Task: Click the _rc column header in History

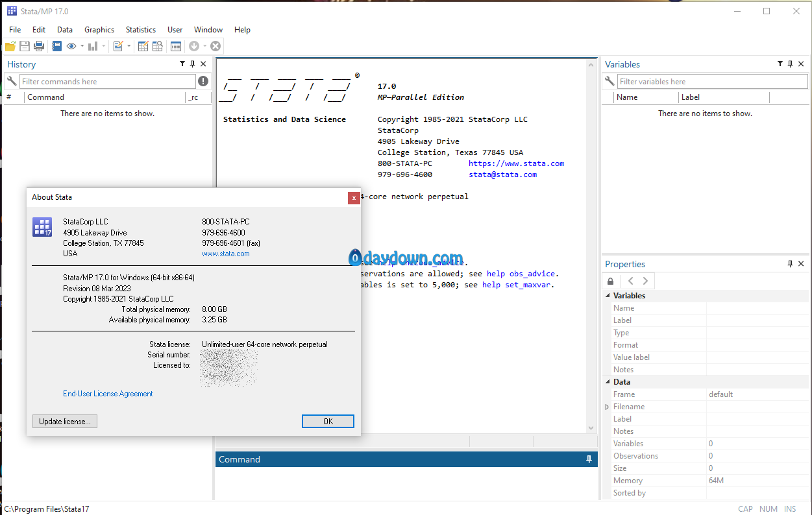Action: point(198,97)
